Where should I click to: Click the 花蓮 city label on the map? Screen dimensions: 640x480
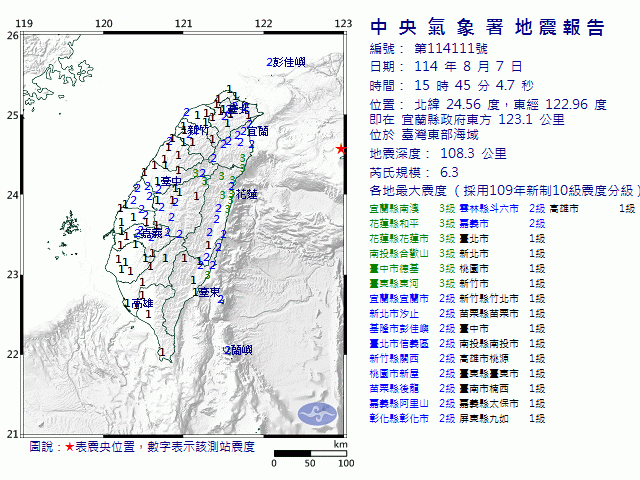click(x=245, y=193)
